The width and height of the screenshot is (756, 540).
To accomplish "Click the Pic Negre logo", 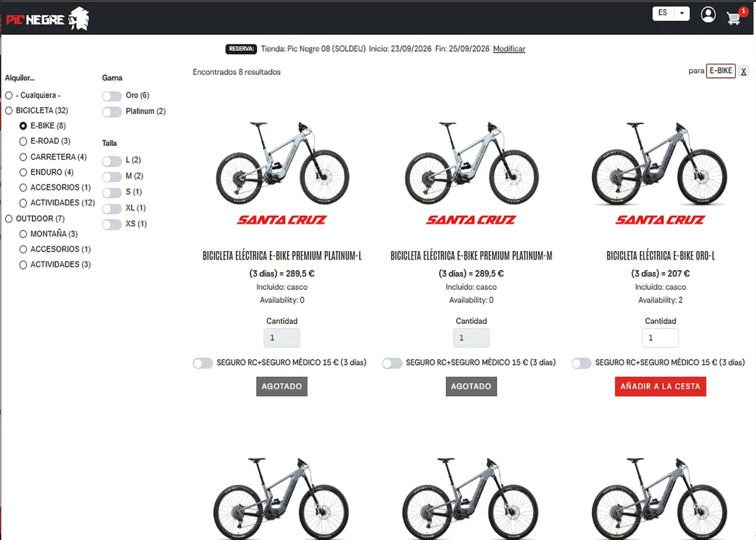I will pyautogui.click(x=47, y=19).
